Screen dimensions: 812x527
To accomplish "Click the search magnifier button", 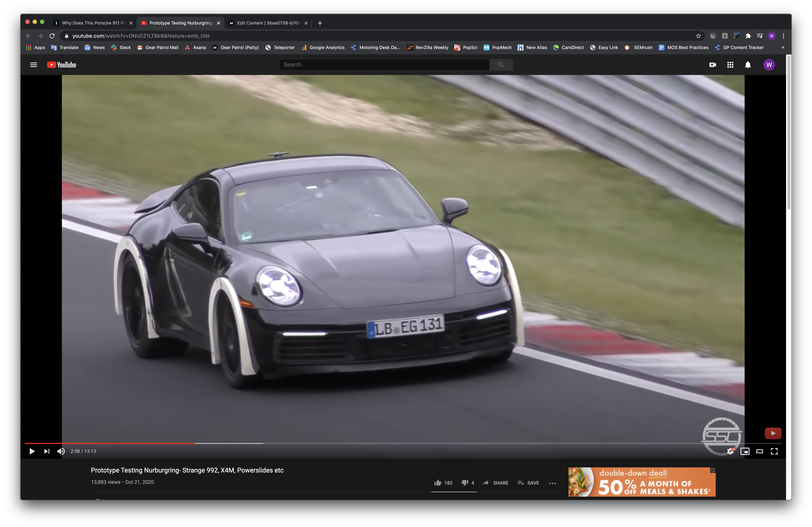I will pos(501,65).
